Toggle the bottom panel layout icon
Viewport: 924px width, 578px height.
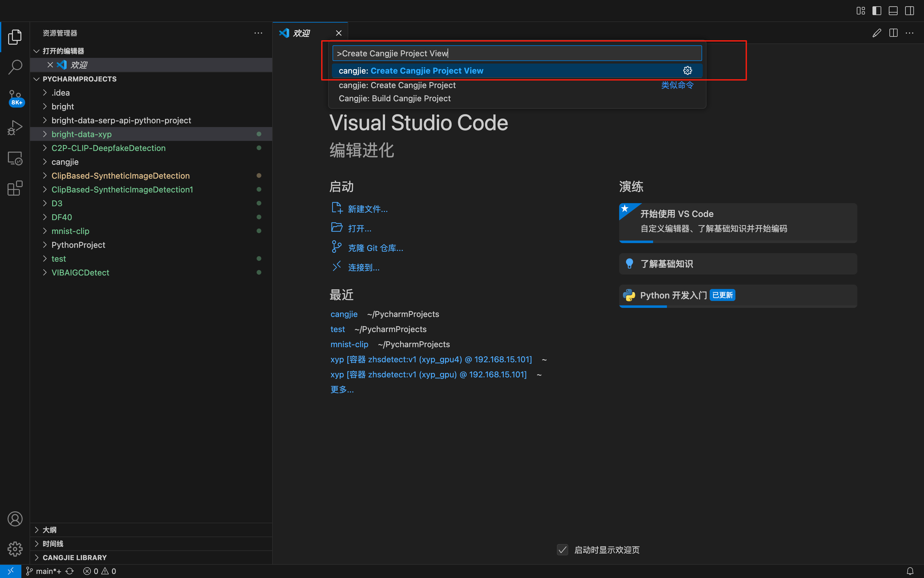coord(893,11)
